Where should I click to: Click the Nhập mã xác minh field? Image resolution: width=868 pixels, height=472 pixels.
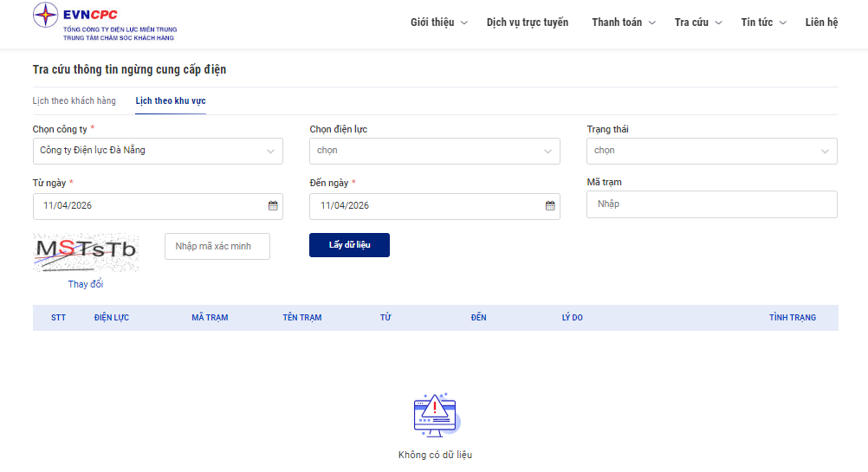217,246
